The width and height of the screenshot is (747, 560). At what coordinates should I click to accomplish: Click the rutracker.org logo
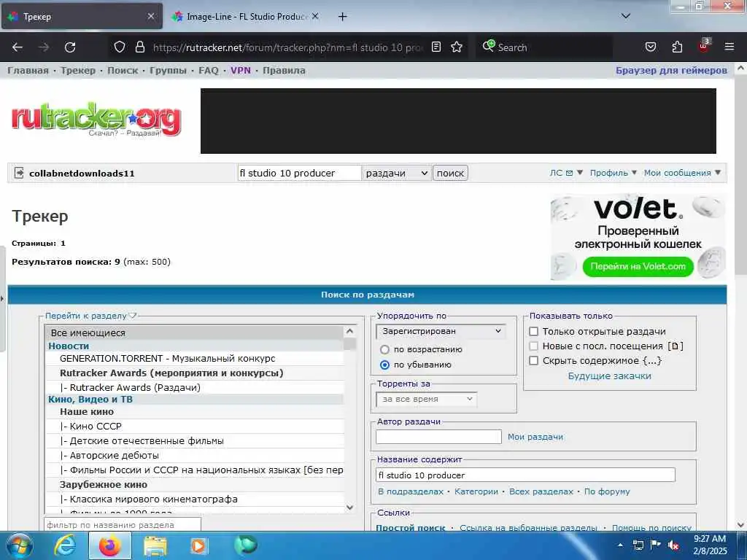click(x=97, y=119)
